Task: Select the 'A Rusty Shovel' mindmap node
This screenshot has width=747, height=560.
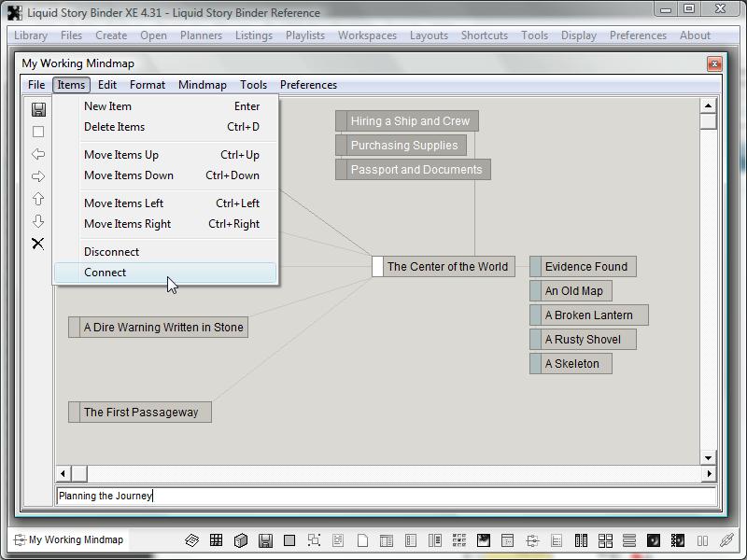Action: tap(588, 340)
